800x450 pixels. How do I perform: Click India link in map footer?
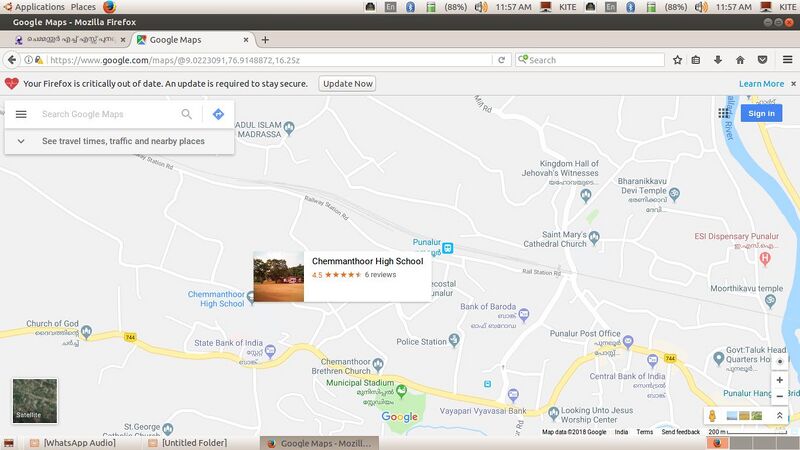pos(621,432)
